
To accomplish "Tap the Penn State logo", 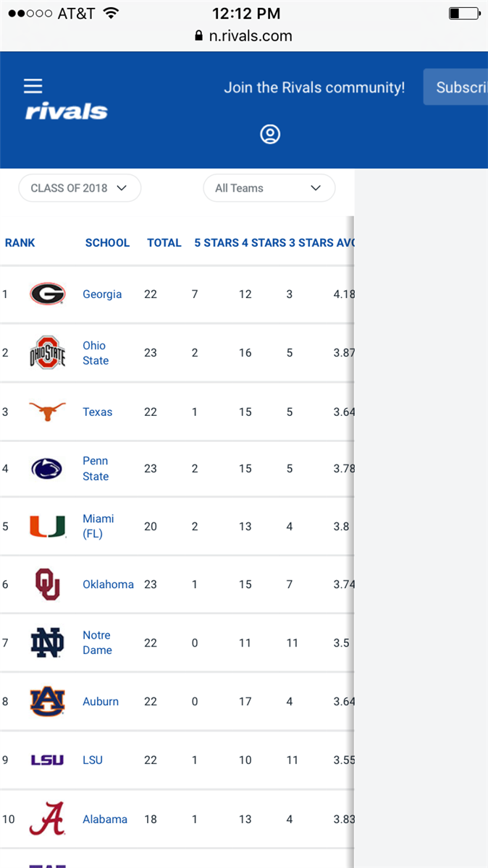I will pos(48,469).
